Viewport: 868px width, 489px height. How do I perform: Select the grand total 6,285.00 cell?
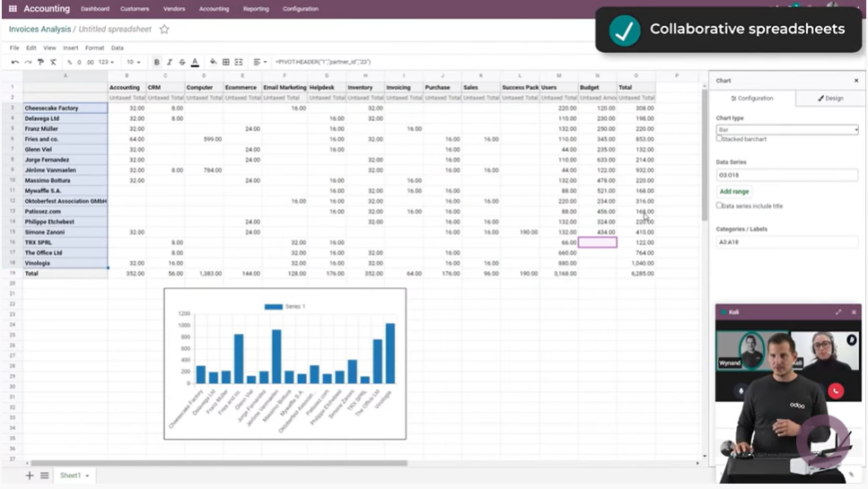point(636,274)
